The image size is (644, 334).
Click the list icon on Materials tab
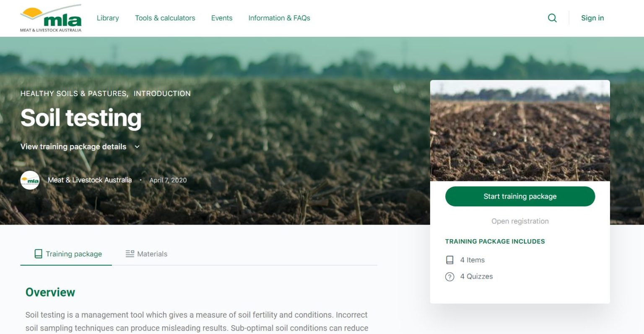(130, 254)
